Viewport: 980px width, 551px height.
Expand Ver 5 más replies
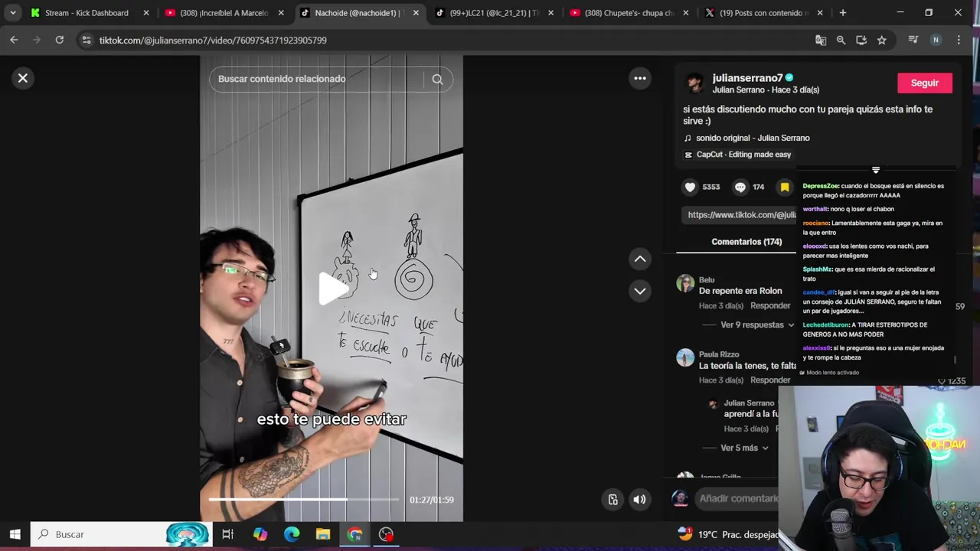[744, 448]
